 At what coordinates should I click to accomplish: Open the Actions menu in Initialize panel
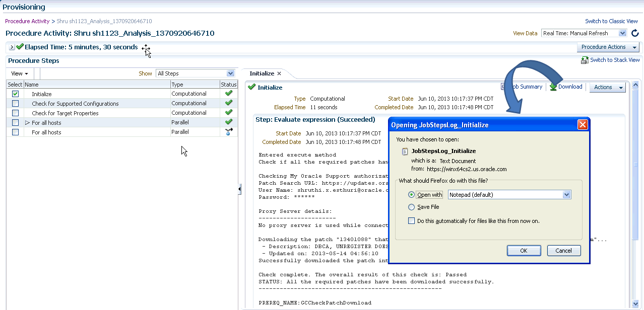point(607,88)
